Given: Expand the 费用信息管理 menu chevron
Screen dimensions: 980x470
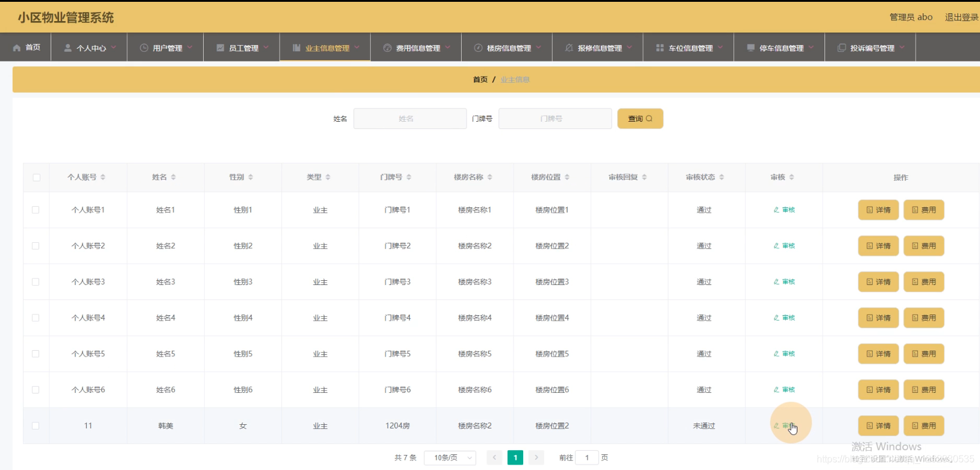Looking at the screenshot, I should [x=448, y=47].
